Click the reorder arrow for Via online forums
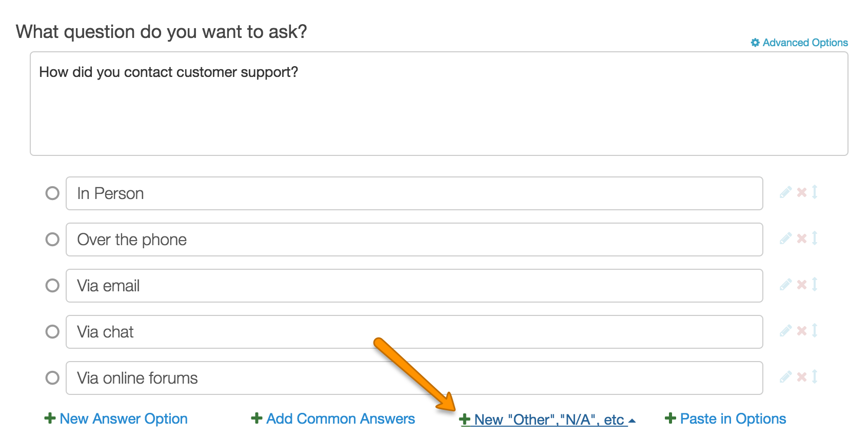868x438 pixels. click(815, 377)
